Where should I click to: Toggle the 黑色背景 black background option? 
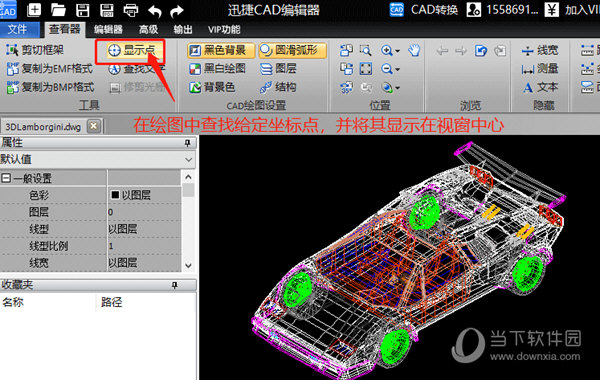pos(221,50)
